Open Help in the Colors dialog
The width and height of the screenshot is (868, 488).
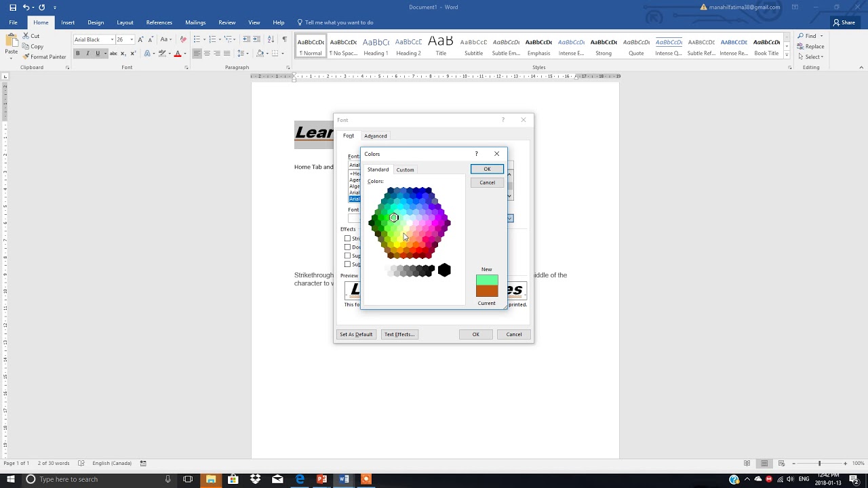pyautogui.click(x=476, y=154)
